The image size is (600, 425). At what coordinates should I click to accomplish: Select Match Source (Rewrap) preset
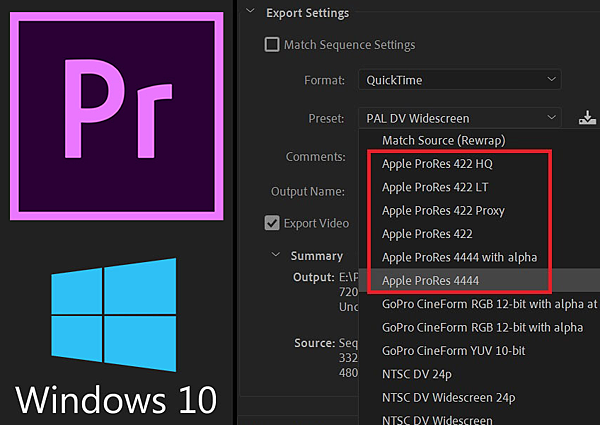coord(443,140)
